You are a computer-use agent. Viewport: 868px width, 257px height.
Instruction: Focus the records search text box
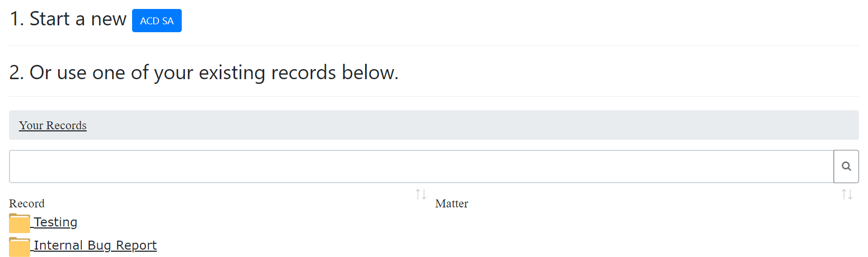421,167
